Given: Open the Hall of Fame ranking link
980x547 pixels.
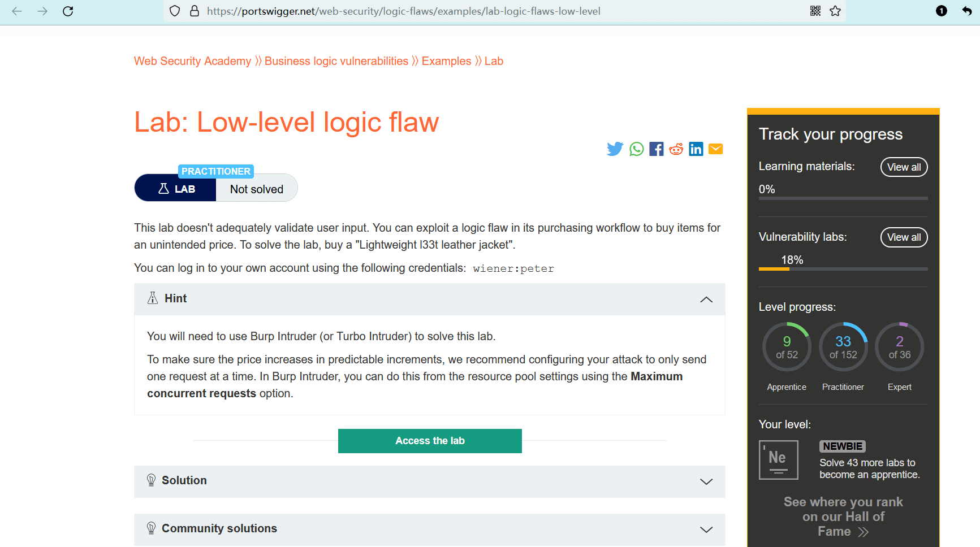Looking at the screenshot, I should [843, 516].
